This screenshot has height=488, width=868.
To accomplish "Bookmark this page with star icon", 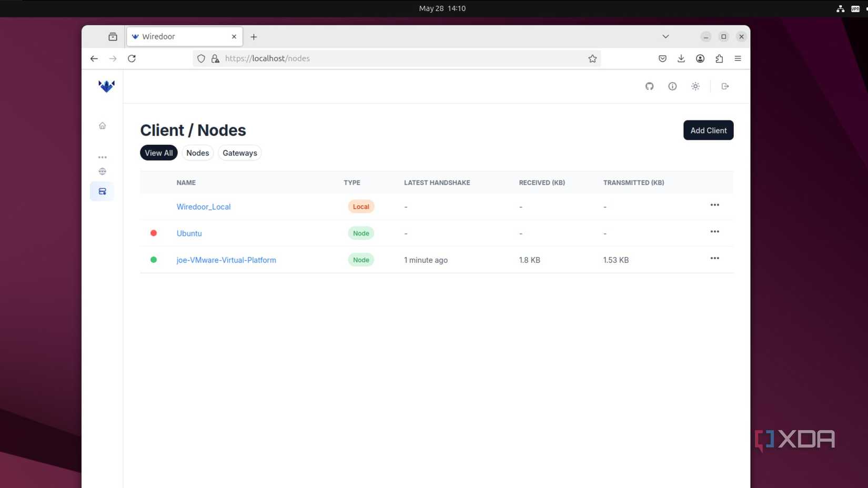I will [x=592, y=58].
